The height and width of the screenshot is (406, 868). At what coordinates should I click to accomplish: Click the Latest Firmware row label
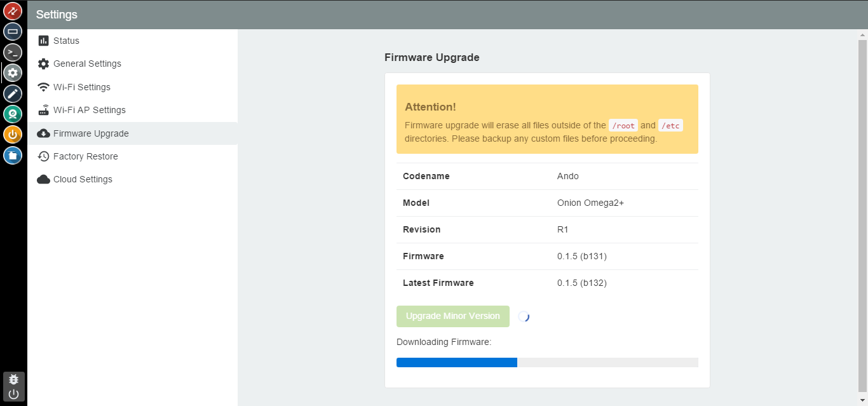point(438,283)
